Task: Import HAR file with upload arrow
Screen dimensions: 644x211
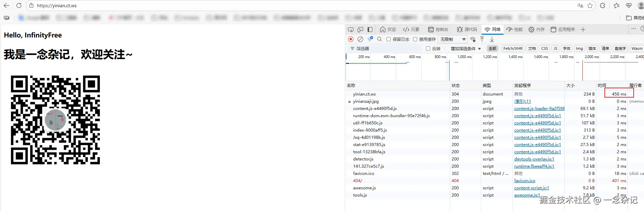Action: (482, 39)
